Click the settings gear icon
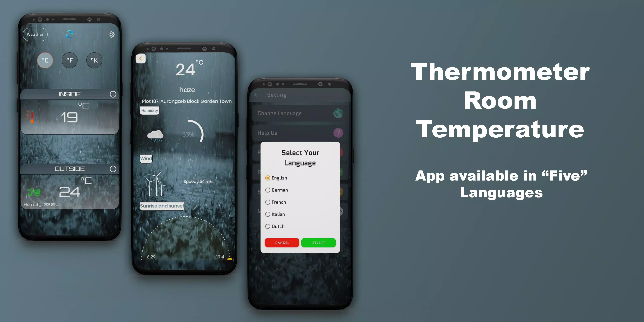The image size is (644, 322). point(111,35)
